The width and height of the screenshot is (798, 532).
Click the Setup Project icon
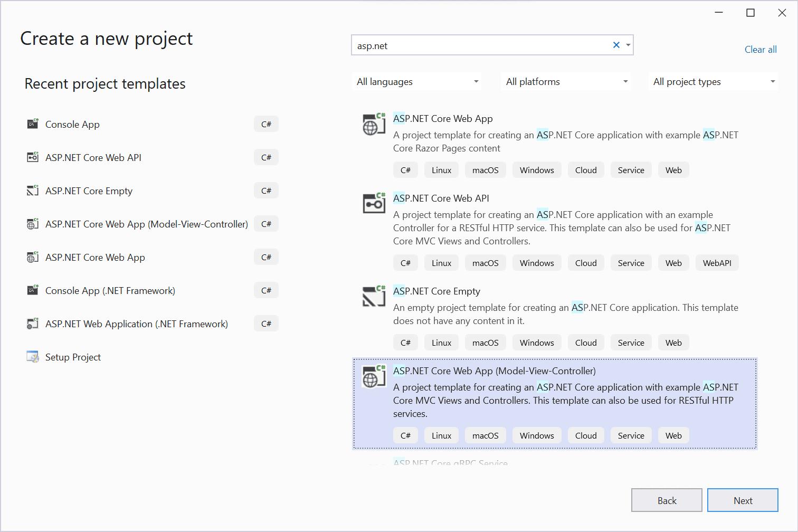tap(32, 356)
